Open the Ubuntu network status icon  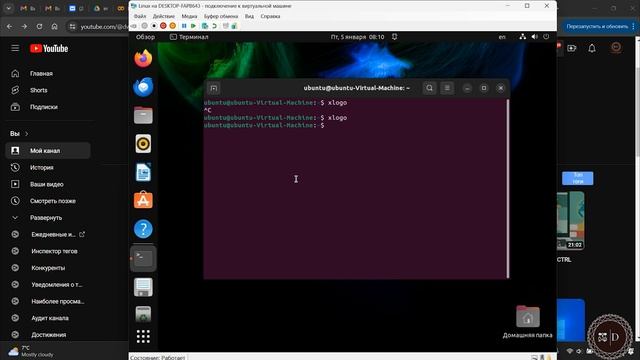pyautogui.click(x=522, y=37)
